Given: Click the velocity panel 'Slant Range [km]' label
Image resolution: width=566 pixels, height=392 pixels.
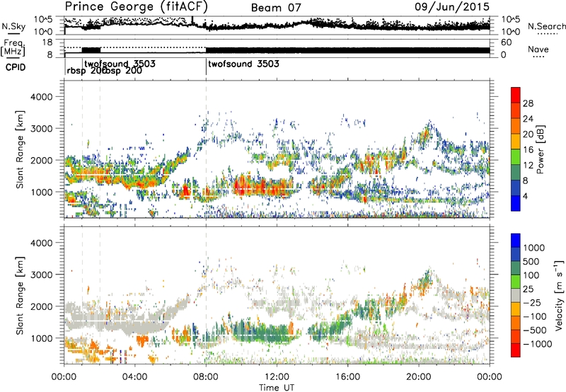Looking at the screenshot, I should pyautogui.click(x=21, y=295).
